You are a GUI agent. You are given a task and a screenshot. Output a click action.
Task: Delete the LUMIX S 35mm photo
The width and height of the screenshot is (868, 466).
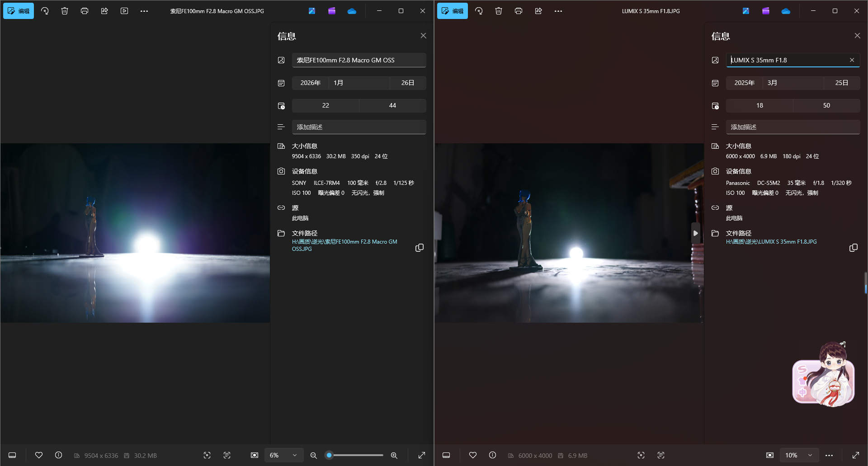coord(499,11)
